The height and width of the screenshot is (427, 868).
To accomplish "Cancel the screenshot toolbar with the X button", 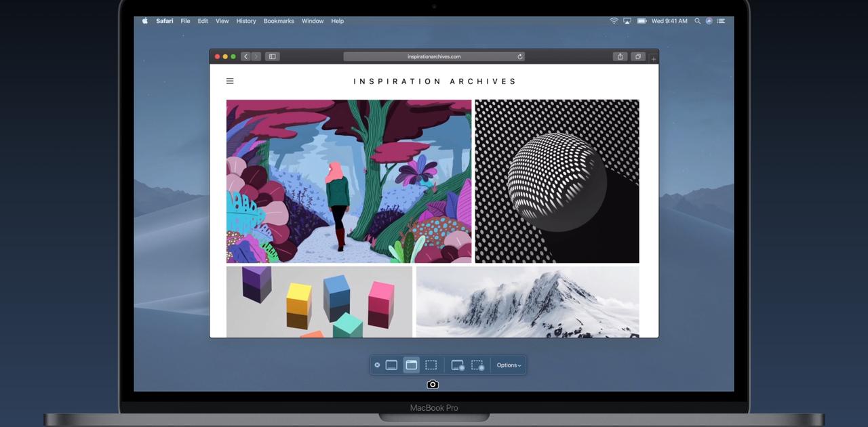I will (378, 365).
